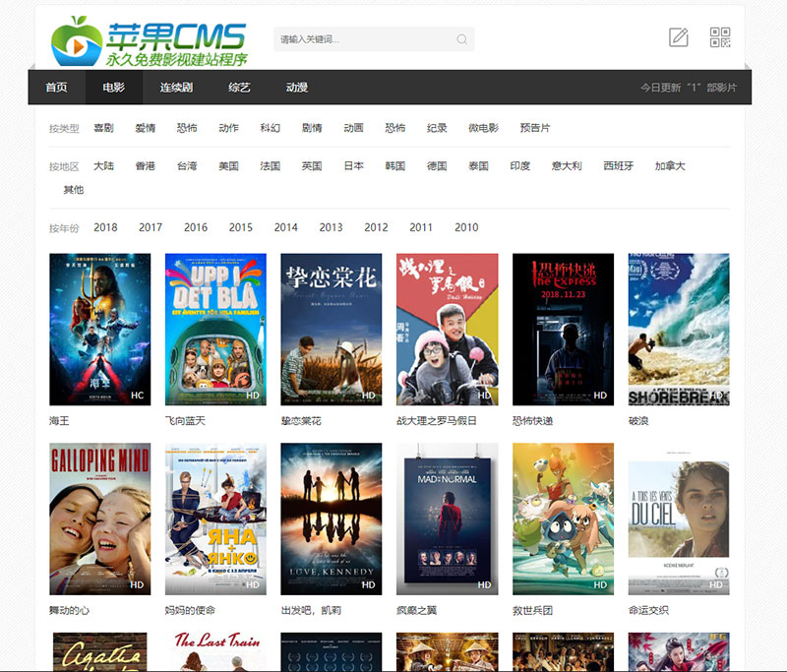The width and height of the screenshot is (787, 672).
Task: Filter by year 2018
Action: 105,227
